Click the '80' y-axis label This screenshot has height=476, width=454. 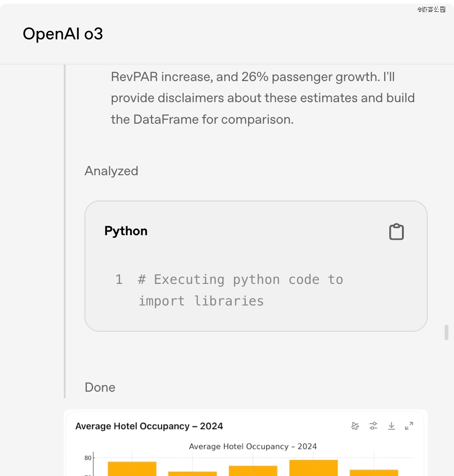[x=88, y=458]
